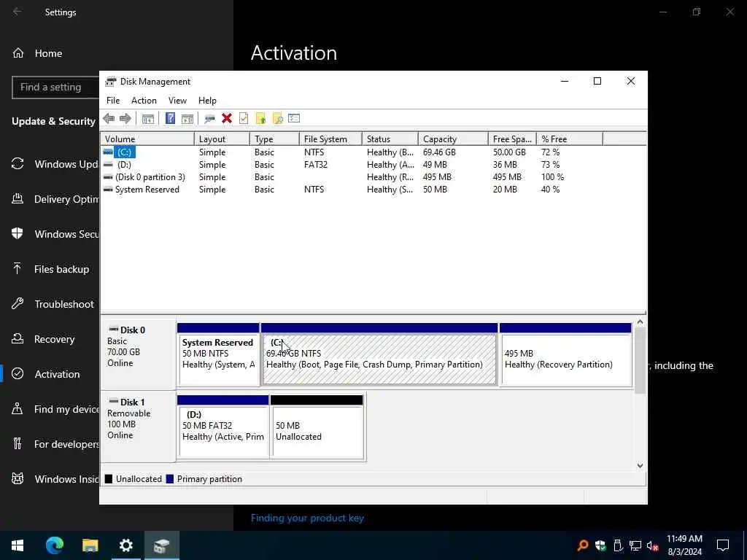This screenshot has width=747, height=560.
Task: Open Files backup in Settings sidebar
Action: pyautogui.click(x=50, y=269)
